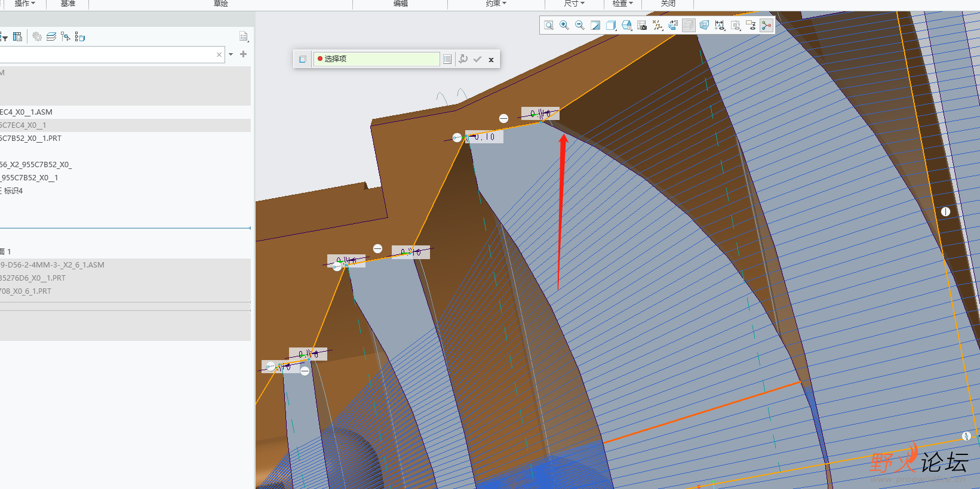Click the View Manager camera icon
This screenshot has width=980, height=489.
642,25
